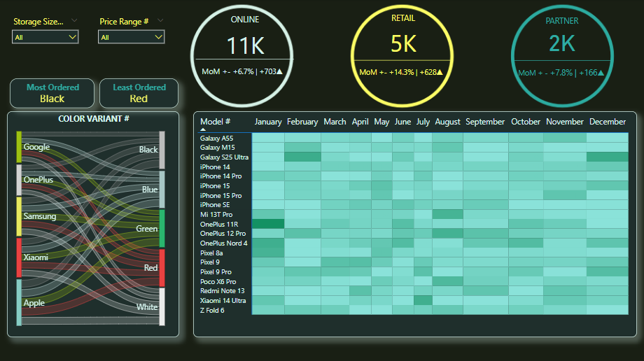Image resolution: width=644 pixels, height=361 pixels.
Task: Click the Retail MoM +14.3% | +628 text
Action: click(x=401, y=72)
